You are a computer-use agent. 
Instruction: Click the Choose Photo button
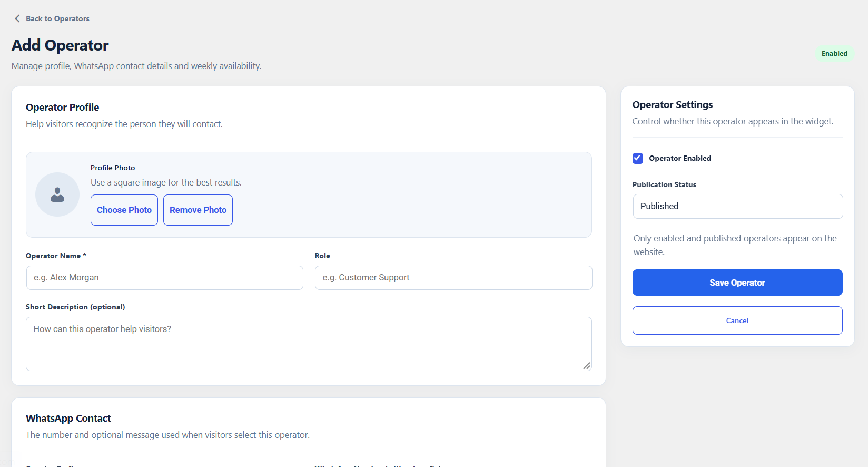click(x=124, y=210)
